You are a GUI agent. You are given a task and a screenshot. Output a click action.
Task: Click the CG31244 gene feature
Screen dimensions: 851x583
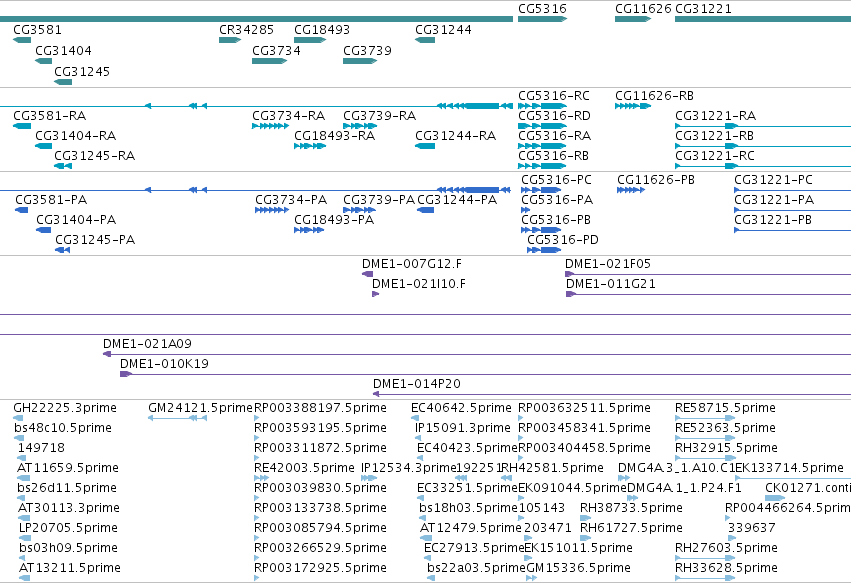pos(425,40)
